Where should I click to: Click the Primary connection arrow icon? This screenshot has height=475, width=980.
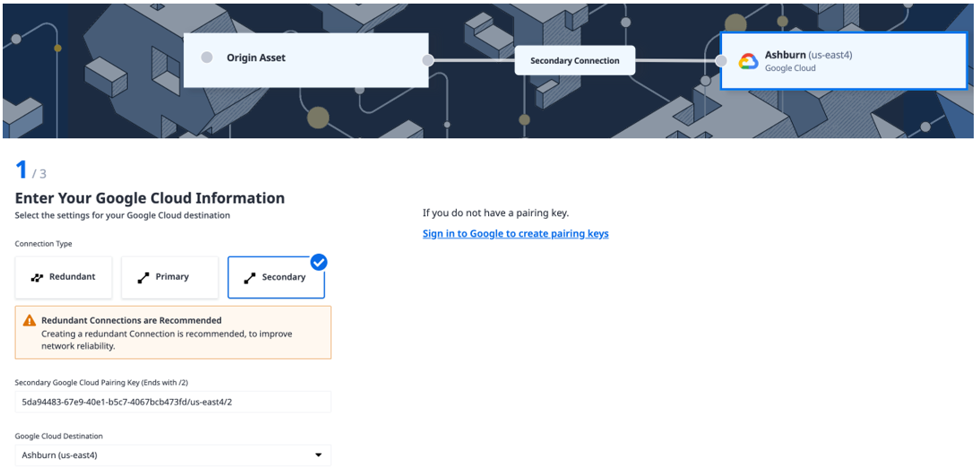click(143, 277)
